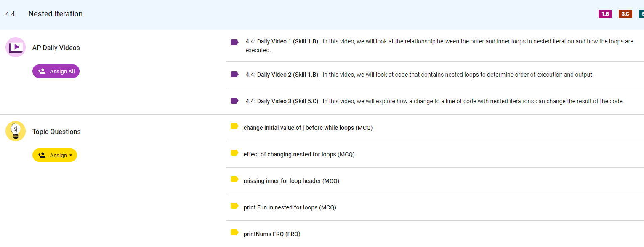Open the yellow Assign dropdown for Topic Questions

tap(55, 155)
